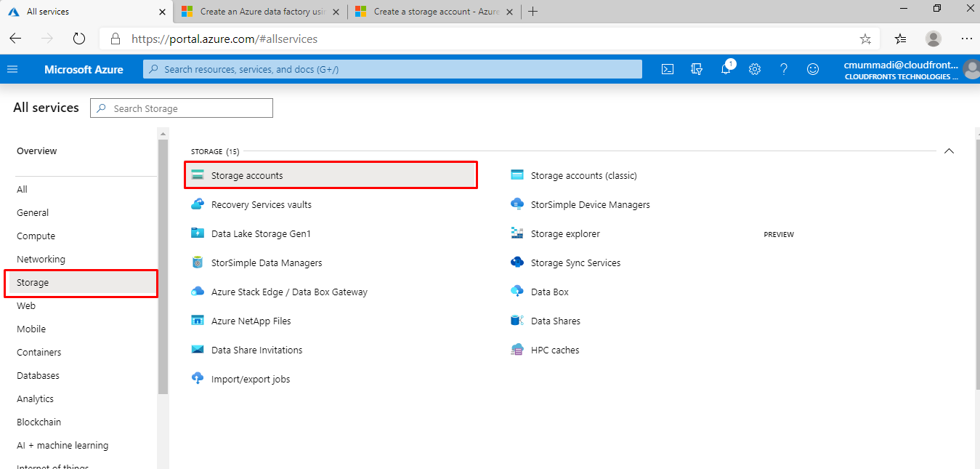The height and width of the screenshot is (469, 980).
Task: Click the Data Shares icon
Action: pyautogui.click(x=517, y=321)
